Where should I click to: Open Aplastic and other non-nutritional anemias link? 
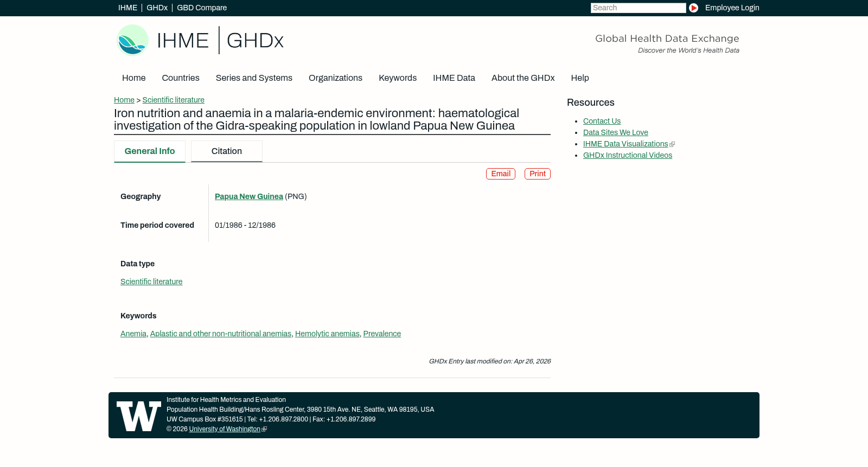click(x=221, y=334)
